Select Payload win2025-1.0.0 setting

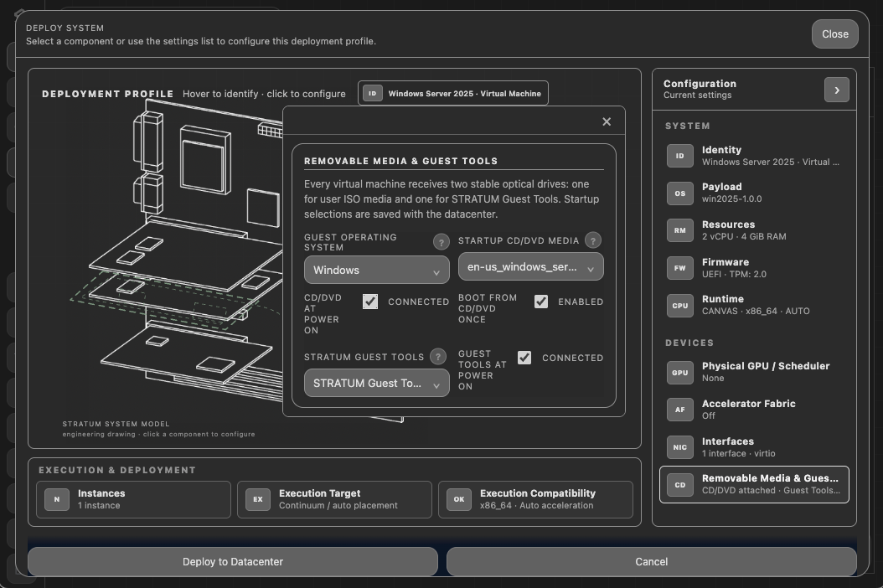pyautogui.click(x=754, y=193)
